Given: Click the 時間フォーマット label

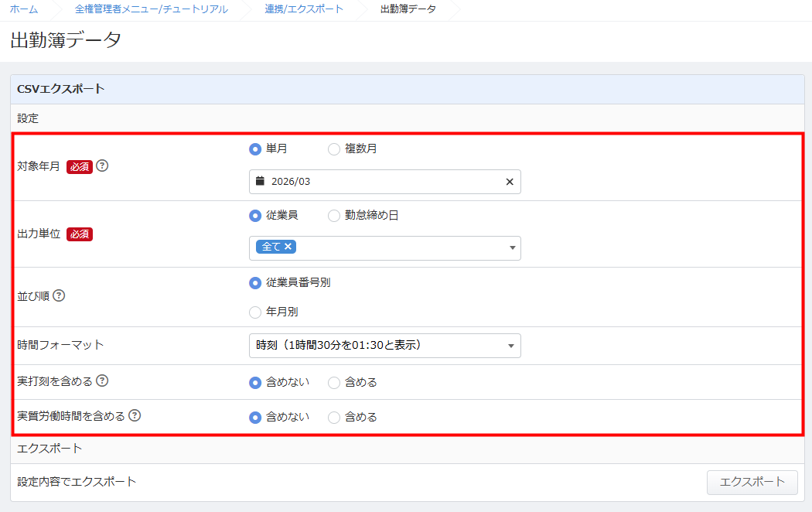Looking at the screenshot, I should 60,345.
